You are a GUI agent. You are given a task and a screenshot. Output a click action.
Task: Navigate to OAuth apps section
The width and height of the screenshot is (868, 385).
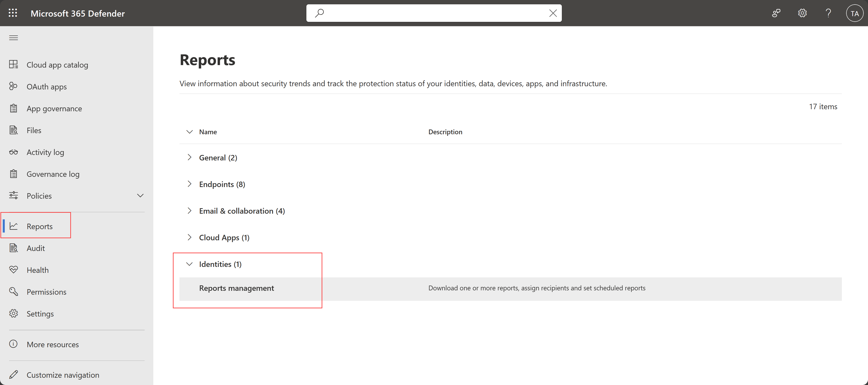[x=46, y=86]
